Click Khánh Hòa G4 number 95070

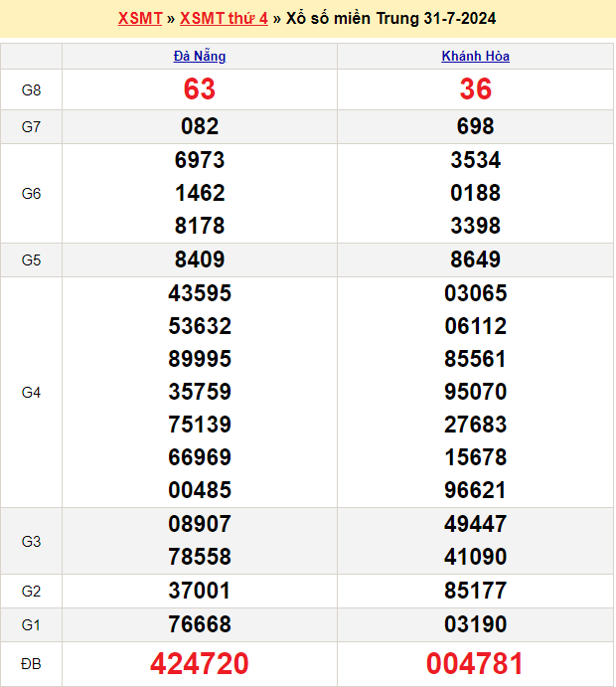coord(475,392)
